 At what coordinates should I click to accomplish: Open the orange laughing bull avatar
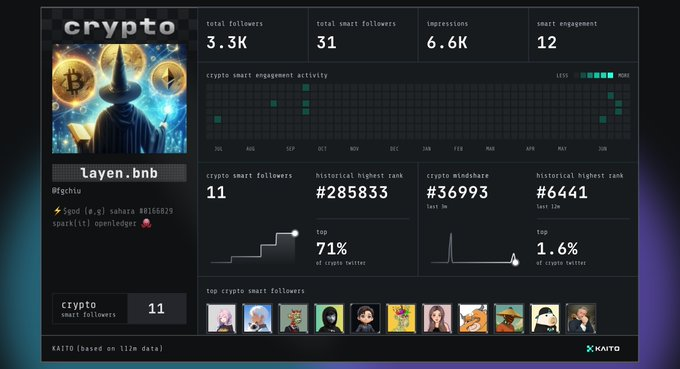473,318
